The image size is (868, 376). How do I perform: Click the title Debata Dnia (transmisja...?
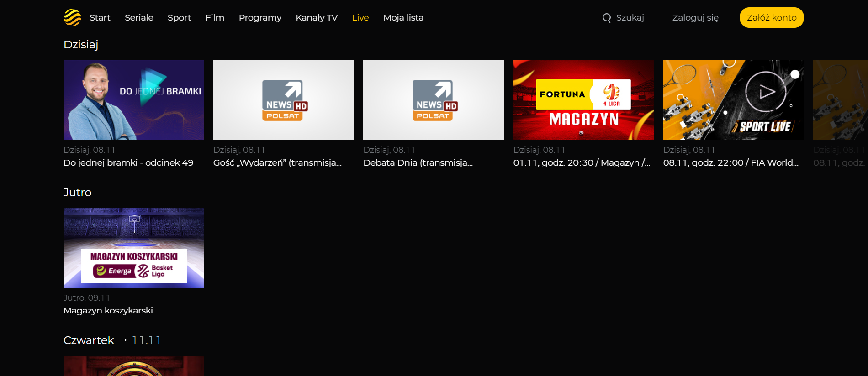pos(418,163)
